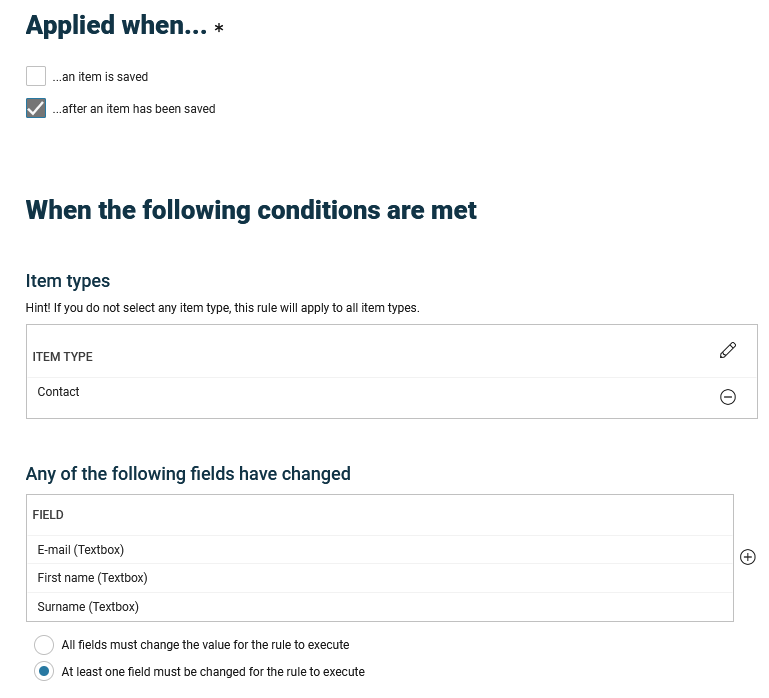Click the "...after an item has been saved" label
Viewport: 769px width, 698px height.
tap(134, 109)
